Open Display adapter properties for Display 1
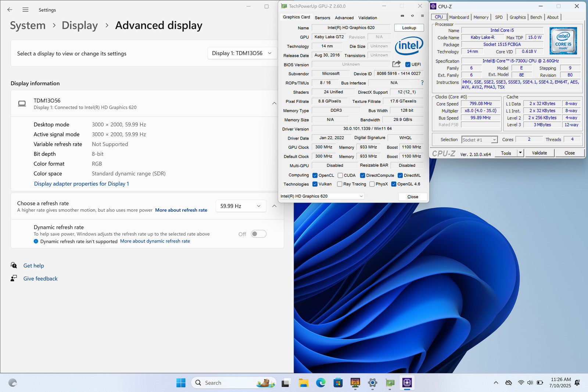This screenshot has height=392, width=588. (81, 184)
